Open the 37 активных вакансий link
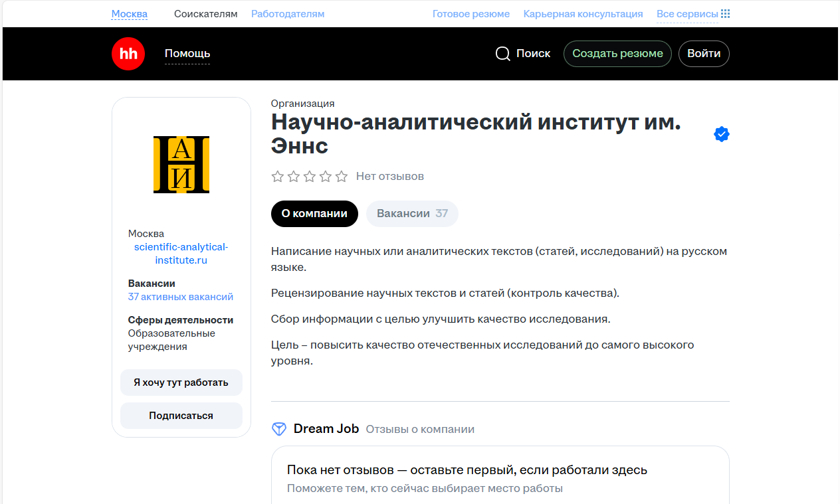The height and width of the screenshot is (504, 840). coord(181,297)
